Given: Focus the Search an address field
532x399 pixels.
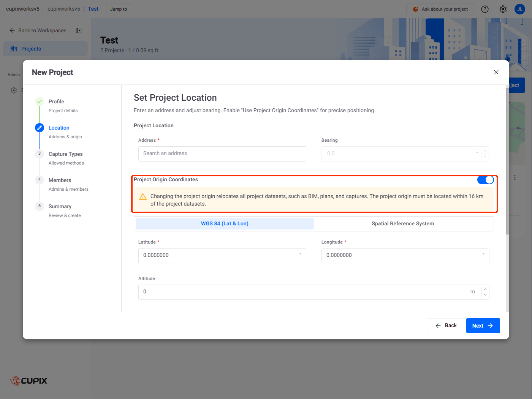Looking at the screenshot, I should pos(222,154).
